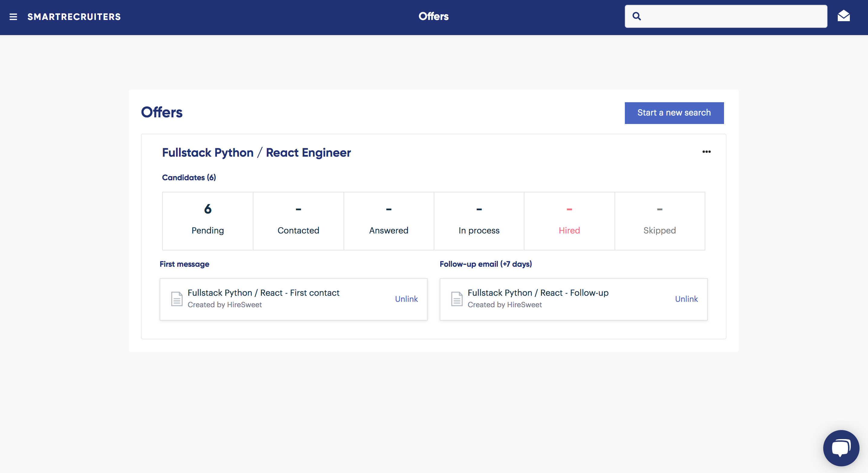
Task: Select the Hired candidates tab
Action: click(569, 221)
